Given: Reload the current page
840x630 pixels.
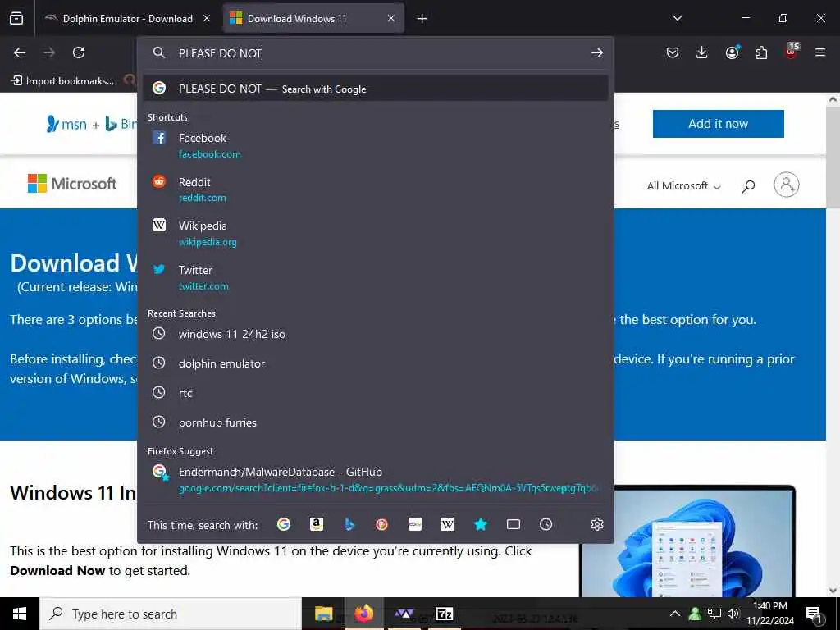Looking at the screenshot, I should [79, 52].
